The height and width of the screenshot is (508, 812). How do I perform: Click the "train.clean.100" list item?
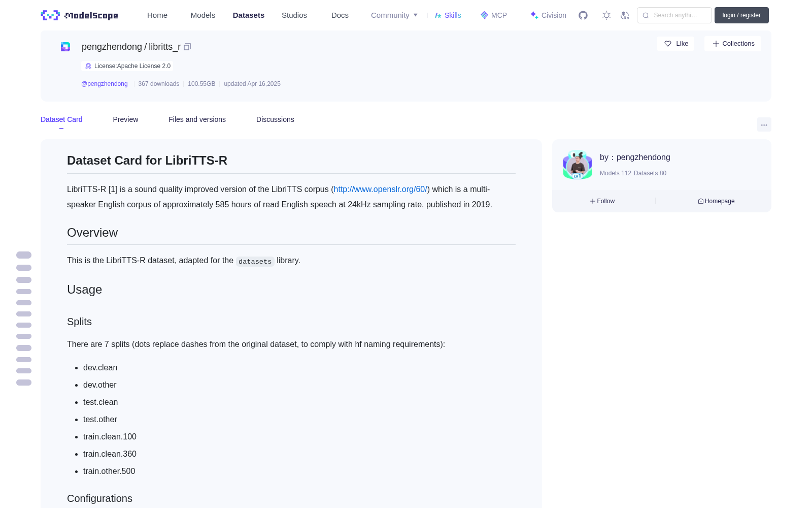tap(110, 437)
